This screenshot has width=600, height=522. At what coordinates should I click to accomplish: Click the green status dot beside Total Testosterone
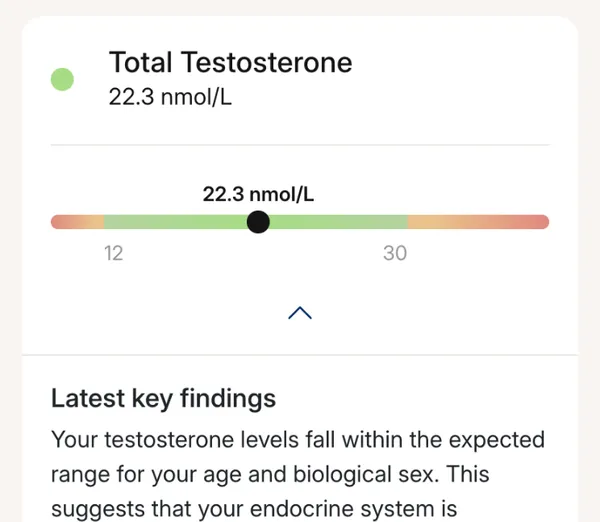[x=62, y=79]
